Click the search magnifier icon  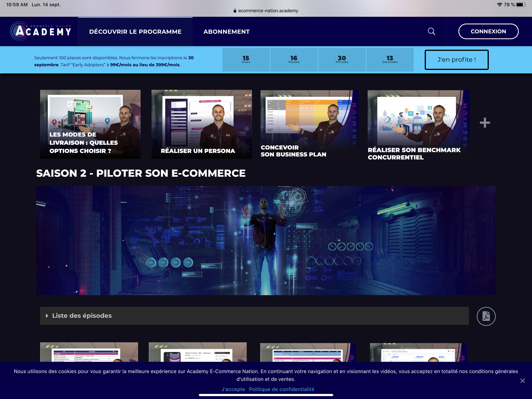point(431,32)
